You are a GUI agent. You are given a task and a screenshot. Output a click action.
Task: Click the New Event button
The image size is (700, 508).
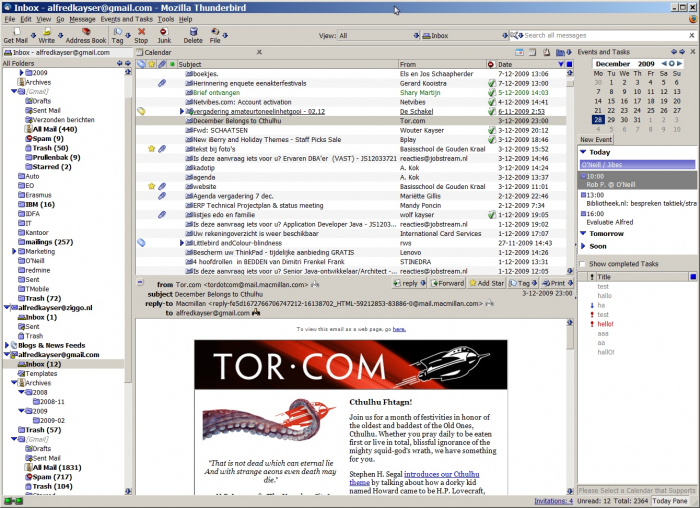[596, 139]
